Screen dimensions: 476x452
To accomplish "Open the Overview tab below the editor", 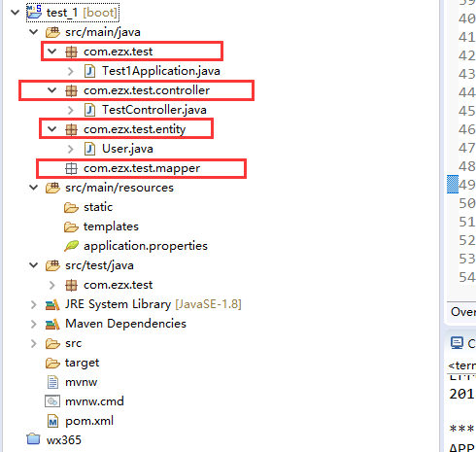I will pos(463,312).
